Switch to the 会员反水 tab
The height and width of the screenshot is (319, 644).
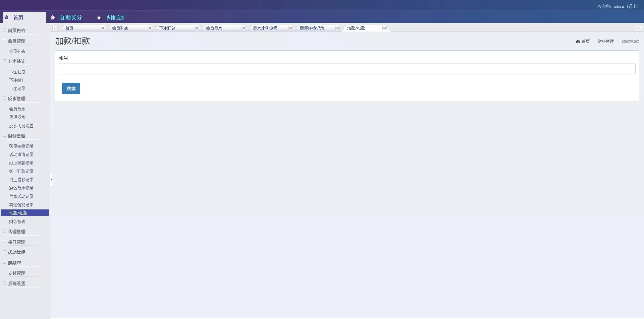214,28
